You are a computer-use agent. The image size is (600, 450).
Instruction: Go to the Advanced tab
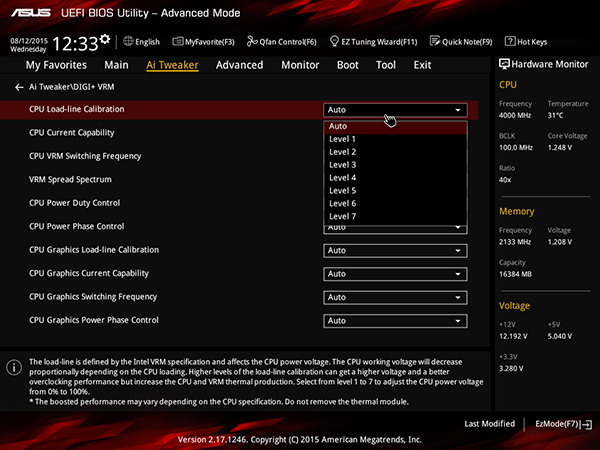click(x=240, y=65)
